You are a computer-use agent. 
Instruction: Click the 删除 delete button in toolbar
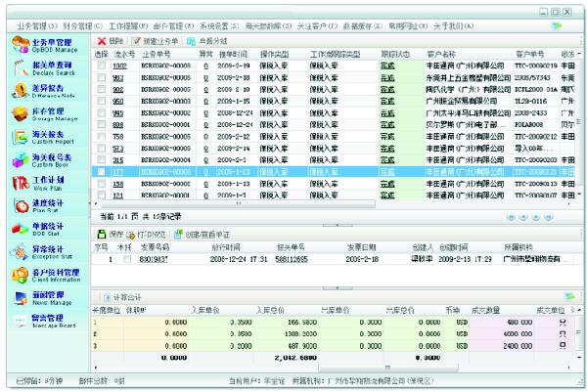tap(109, 41)
